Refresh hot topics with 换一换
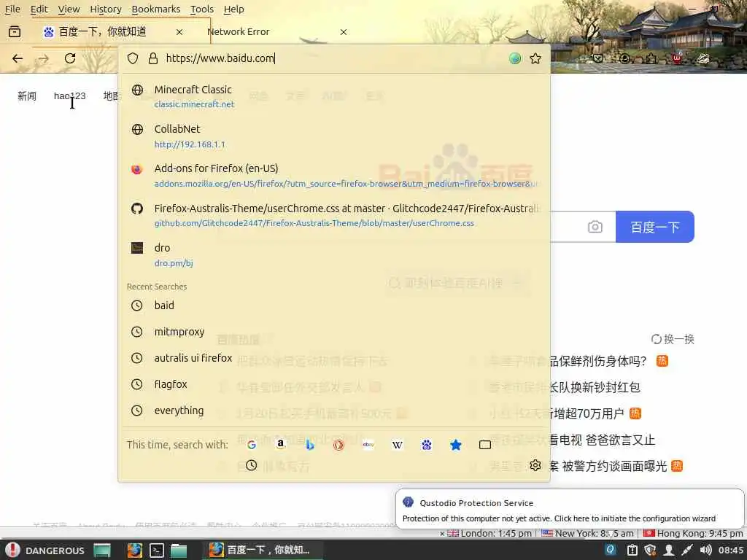 click(673, 339)
